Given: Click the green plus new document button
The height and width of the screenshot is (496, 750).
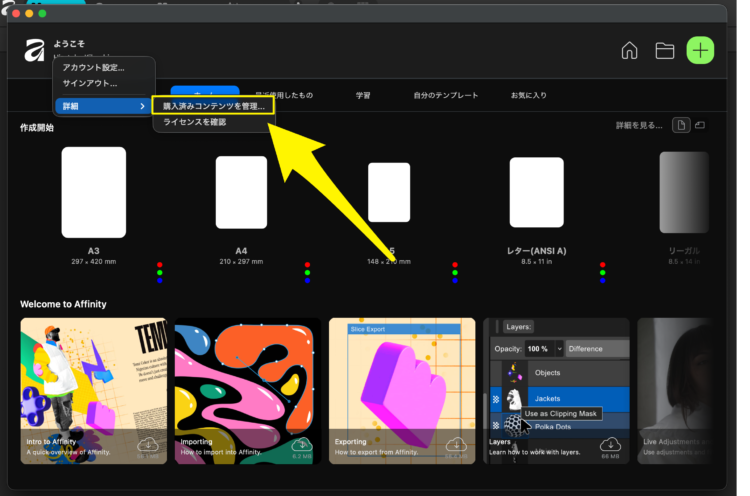Looking at the screenshot, I should coord(700,50).
